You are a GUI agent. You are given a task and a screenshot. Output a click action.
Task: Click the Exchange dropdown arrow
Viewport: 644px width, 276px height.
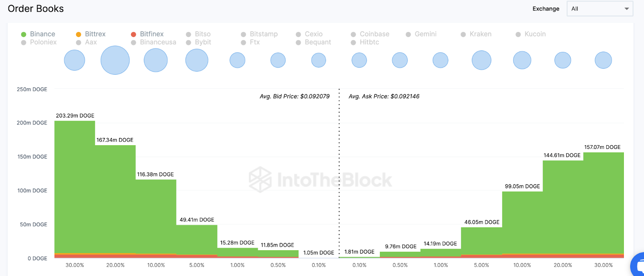[x=627, y=9]
